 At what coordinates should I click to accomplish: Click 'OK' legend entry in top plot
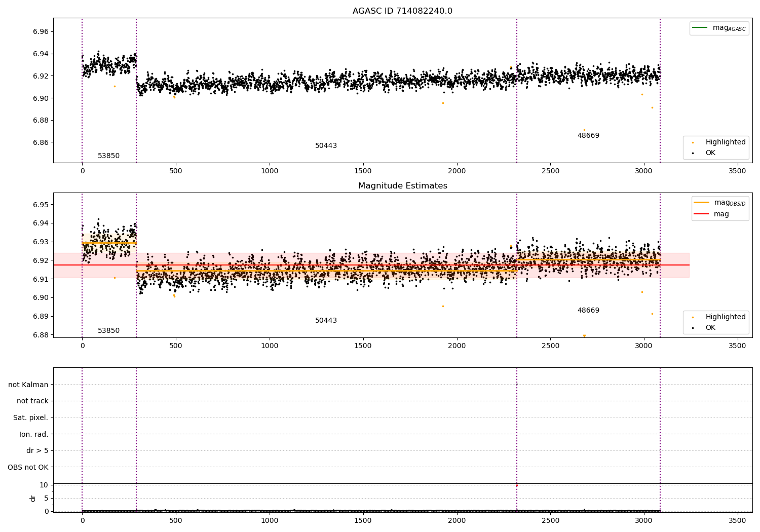[710, 153]
